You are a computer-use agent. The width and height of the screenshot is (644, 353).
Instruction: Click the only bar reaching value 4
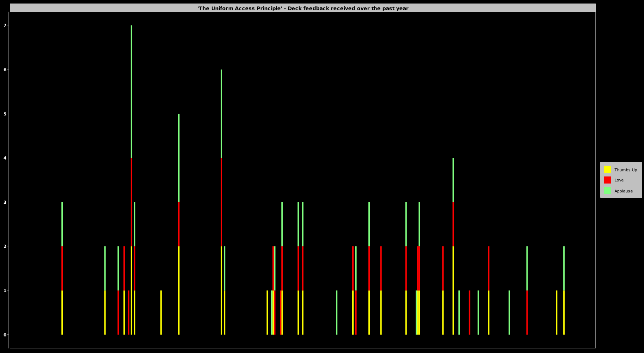pyautogui.click(x=453, y=246)
